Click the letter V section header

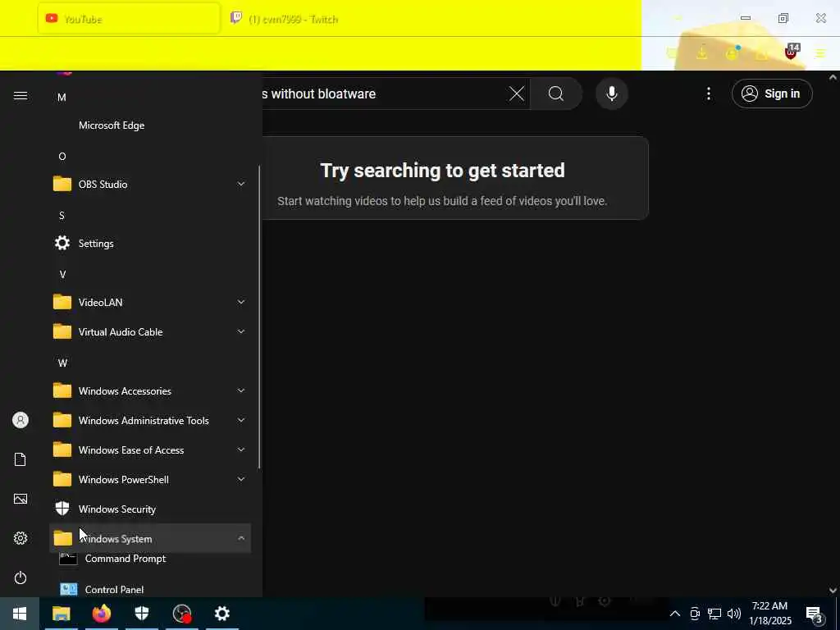pyautogui.click(x=62, y=274)
